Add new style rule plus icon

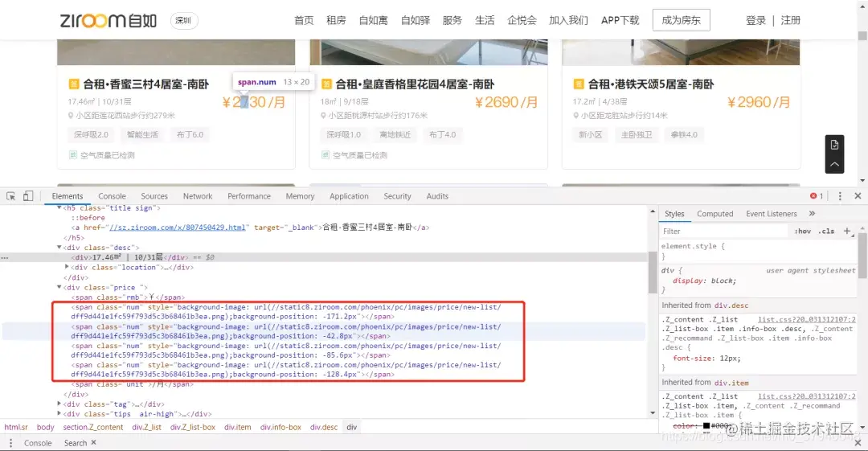pos(847,231)
